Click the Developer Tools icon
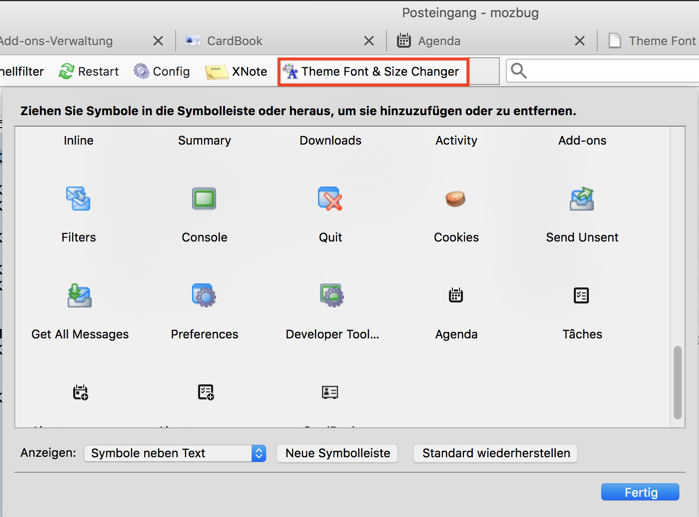The image size is (699, 517). pyautogui.click(x=331, y=296)
